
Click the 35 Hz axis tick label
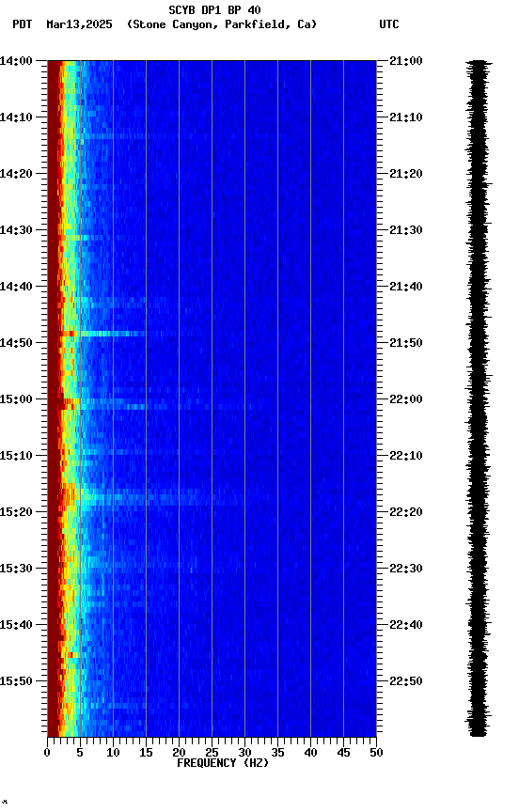[277, 753]
